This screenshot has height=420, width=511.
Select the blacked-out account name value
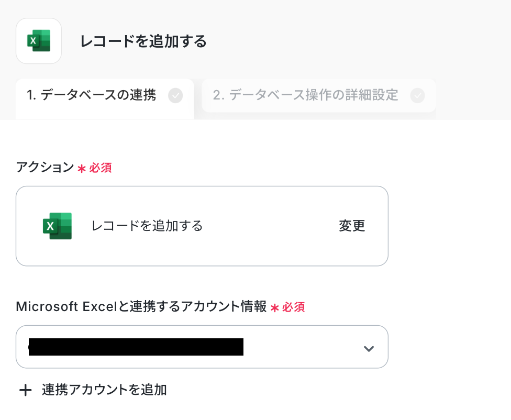coord(136,347)
